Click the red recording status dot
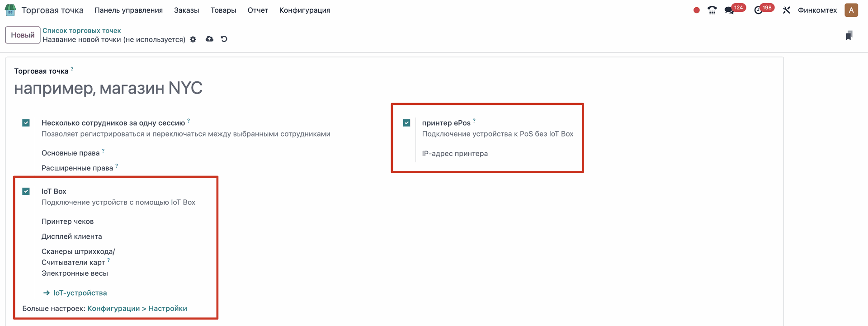The image size is (868, 326). click(696, 10)
